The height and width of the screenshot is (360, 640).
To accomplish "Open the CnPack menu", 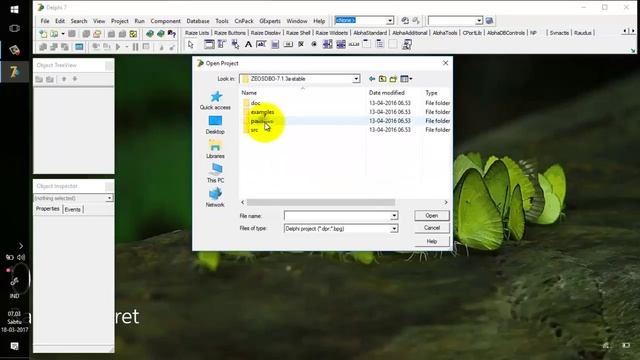I will (x=244, y=21).
